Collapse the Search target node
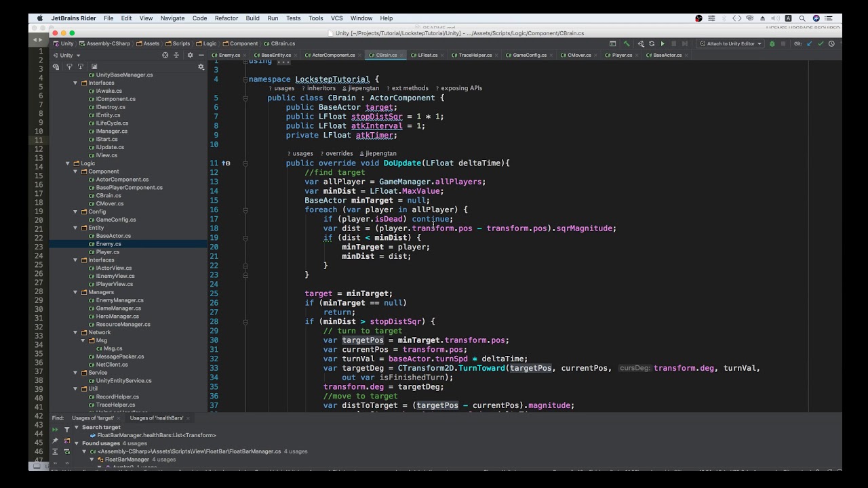The image size is (868, 488). click(77, 427)
